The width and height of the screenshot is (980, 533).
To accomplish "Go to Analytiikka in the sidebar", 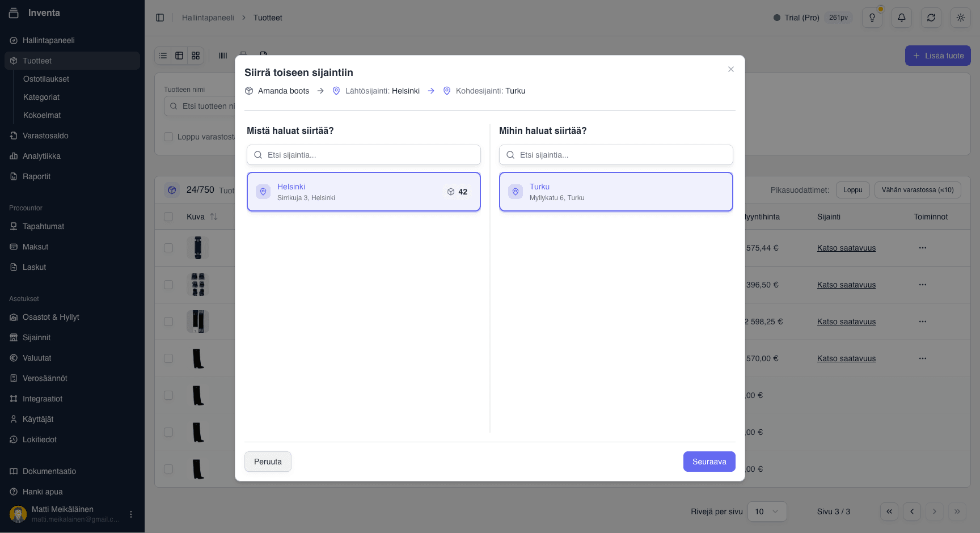I will 41,156.
